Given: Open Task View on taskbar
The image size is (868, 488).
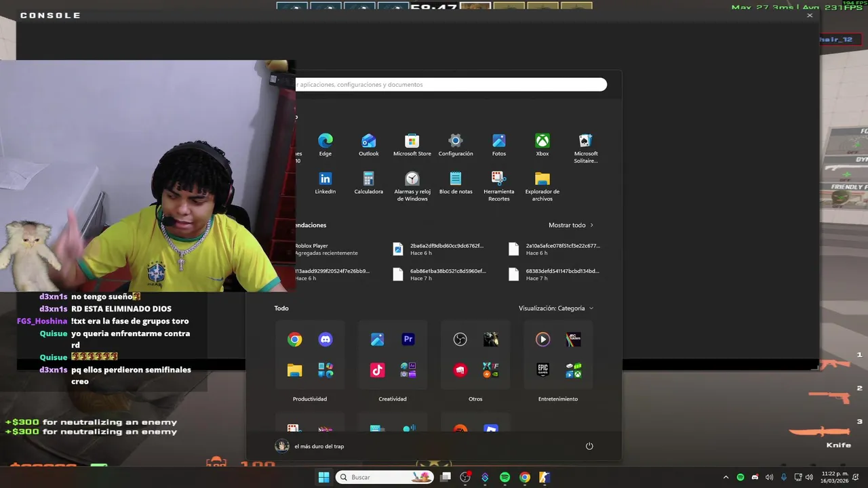Looking at the screenshot, I should 446,477.
